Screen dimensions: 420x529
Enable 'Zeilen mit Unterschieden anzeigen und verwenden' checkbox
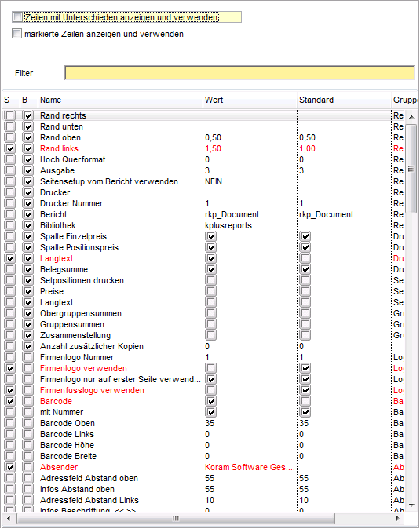(17, 16)
